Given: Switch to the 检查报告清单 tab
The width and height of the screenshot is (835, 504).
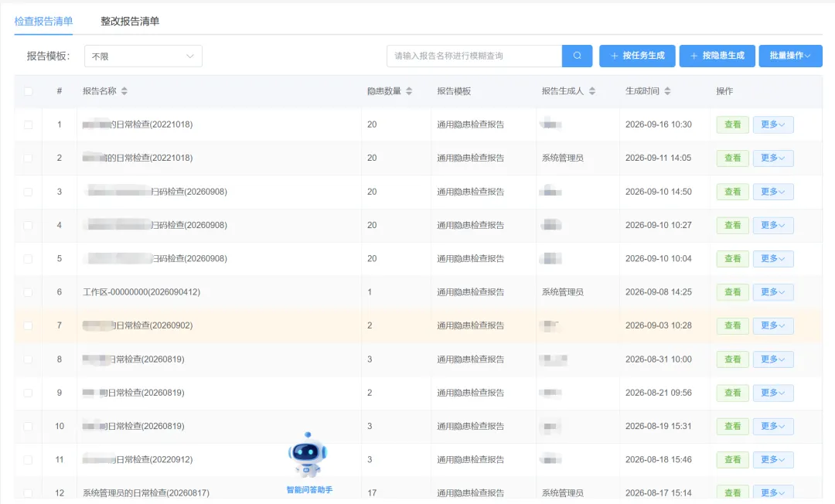Looking at the screenshot, I should pos(43,22).
